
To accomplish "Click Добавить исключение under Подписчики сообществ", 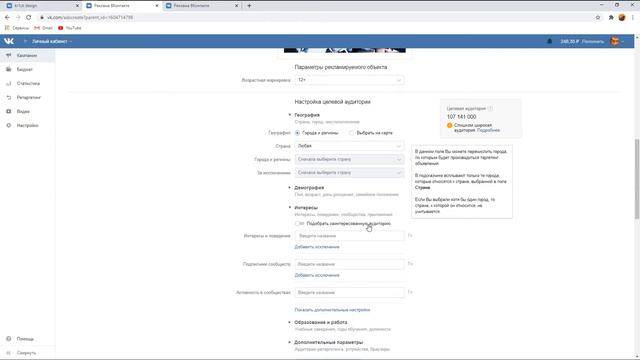I will click(x=317, y=275).
